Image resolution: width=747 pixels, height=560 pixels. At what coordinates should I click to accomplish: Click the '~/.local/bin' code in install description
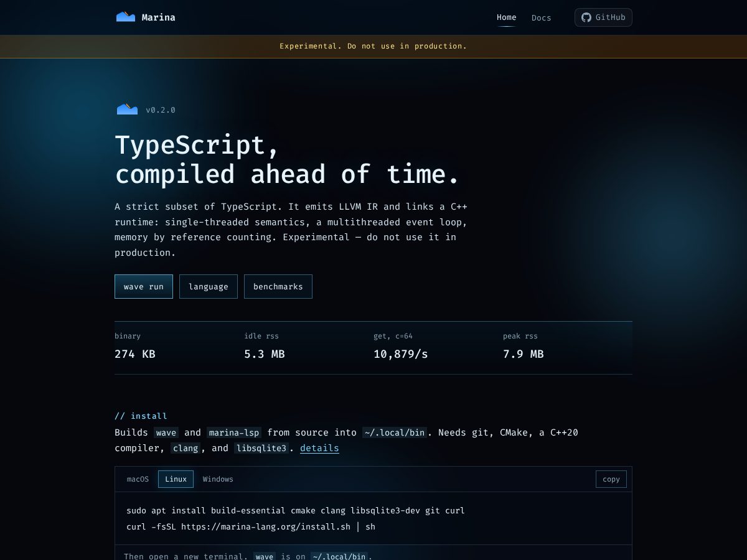[x=395, y=432]
